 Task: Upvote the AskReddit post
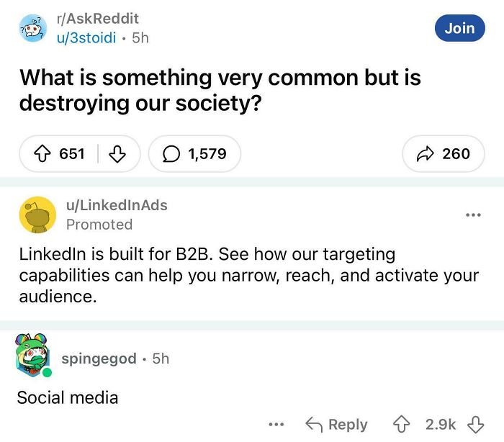(42, 153)
